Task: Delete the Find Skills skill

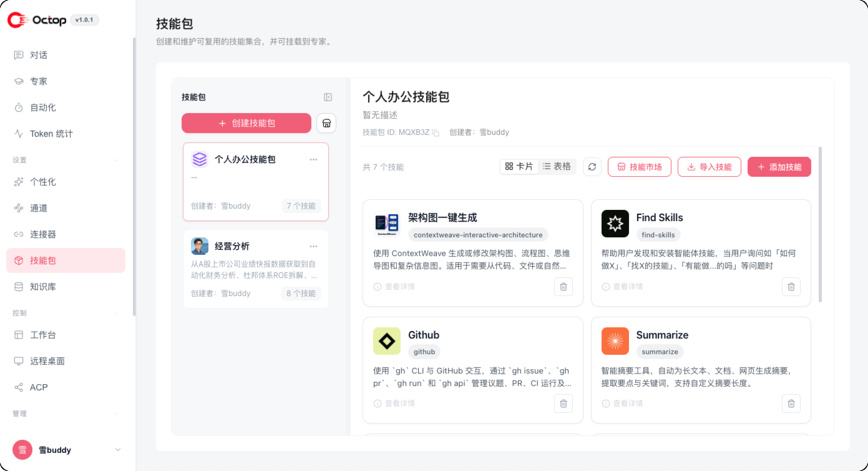Action: [x=791, y=287]
